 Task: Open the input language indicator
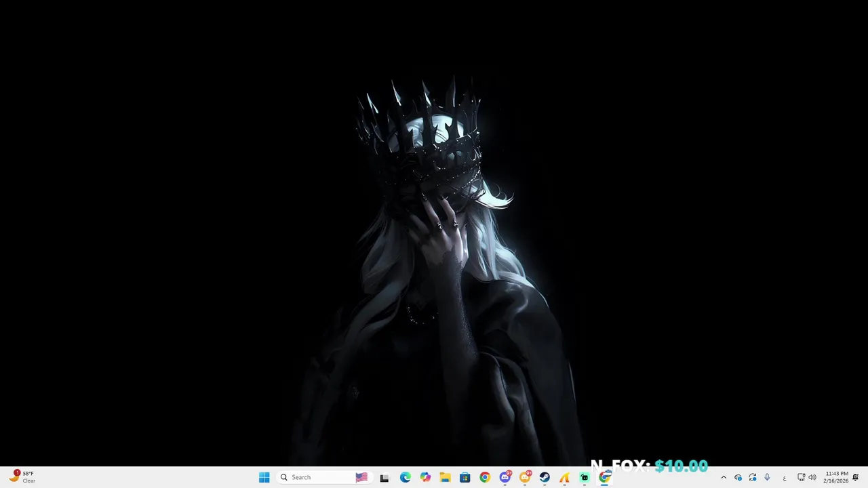(785, 478)
